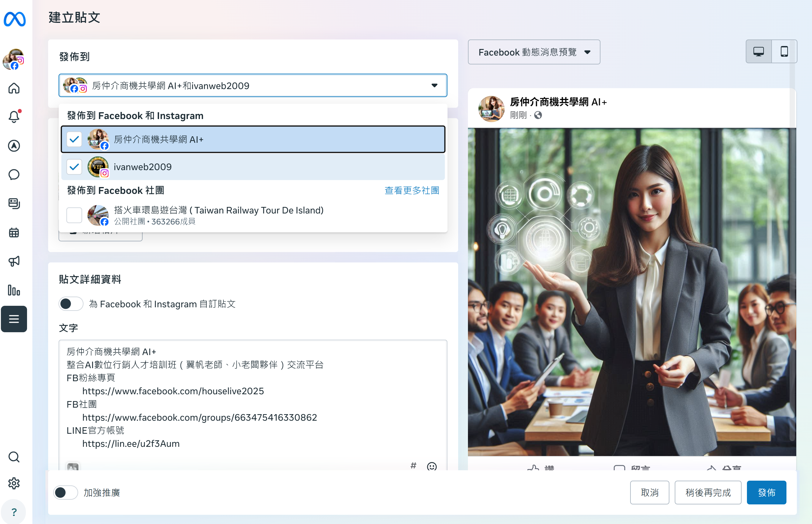Open the emoji picker smiley icon

click(x=432, y=466)
